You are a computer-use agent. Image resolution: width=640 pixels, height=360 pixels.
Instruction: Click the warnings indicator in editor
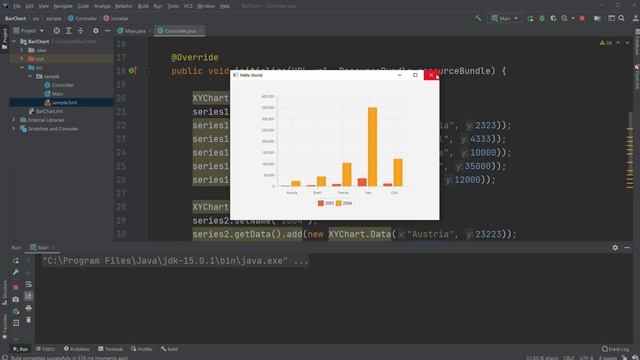[606, 43]
